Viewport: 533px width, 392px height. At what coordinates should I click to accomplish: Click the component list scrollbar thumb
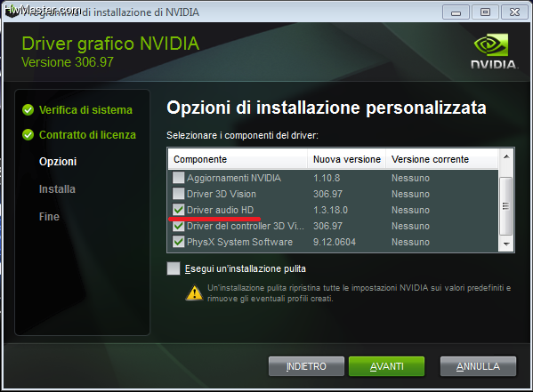[506, 206]
